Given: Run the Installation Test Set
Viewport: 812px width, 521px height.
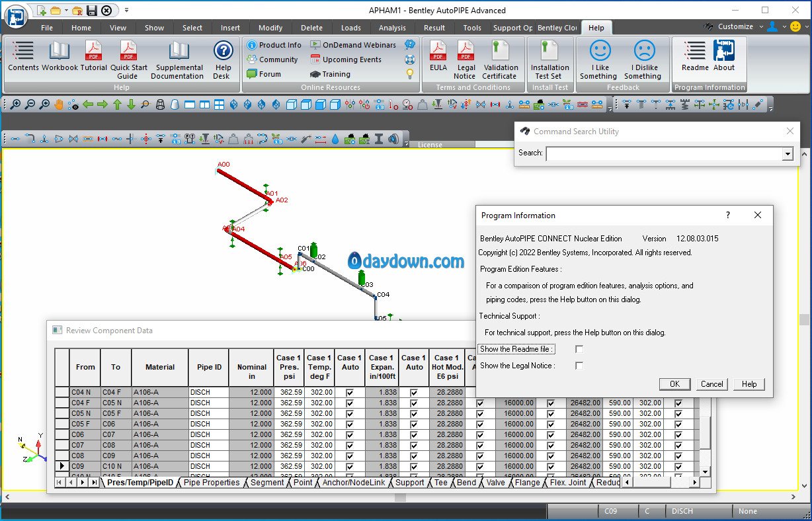Looking at the screenshot, I should click(x=549, y=60).
